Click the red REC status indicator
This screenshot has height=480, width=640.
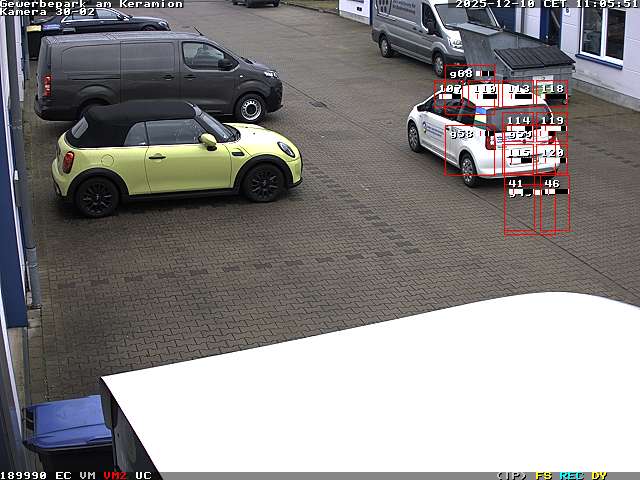[x=571, y=475]
